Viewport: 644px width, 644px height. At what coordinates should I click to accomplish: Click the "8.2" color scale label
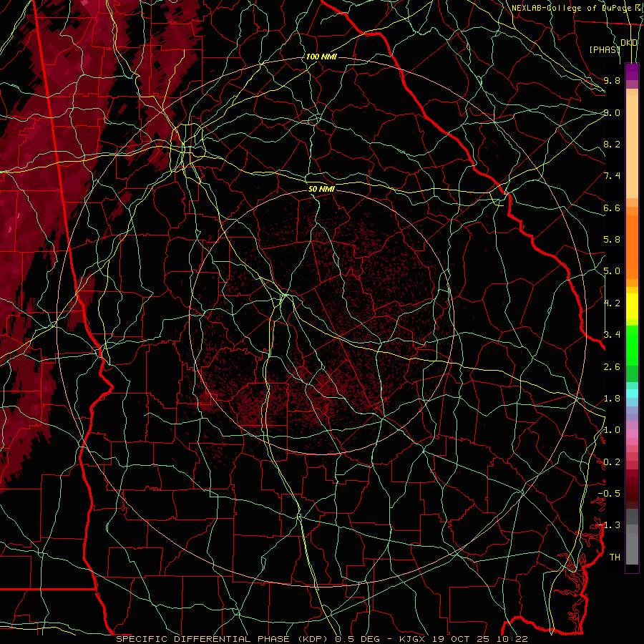tap(612, 144)
